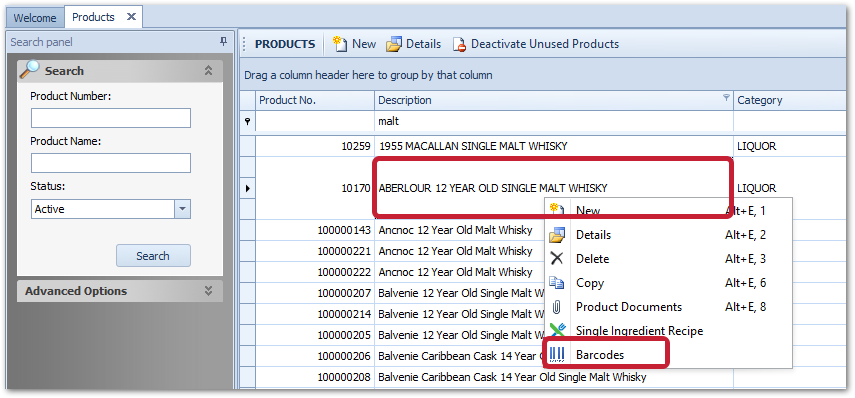The width and height of the screenshot is (855, 398).
Task: Close the Products tab with X
Action: click(131, 17)
